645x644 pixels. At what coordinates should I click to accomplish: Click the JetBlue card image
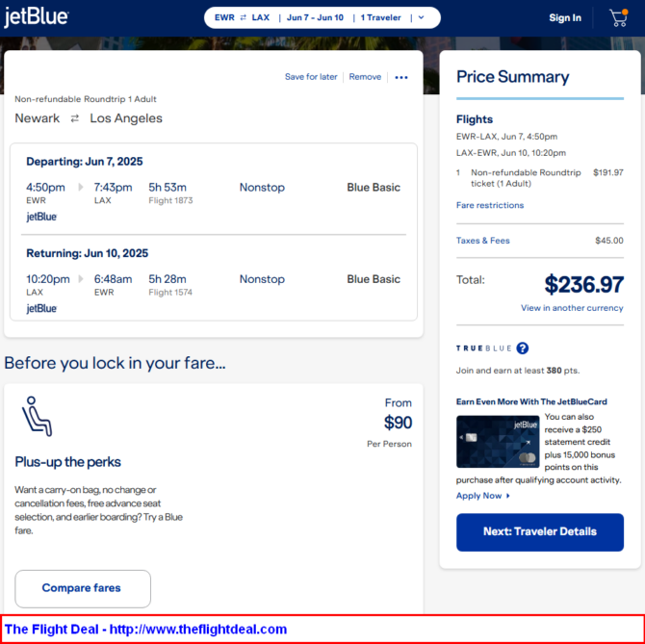[498, 441]
